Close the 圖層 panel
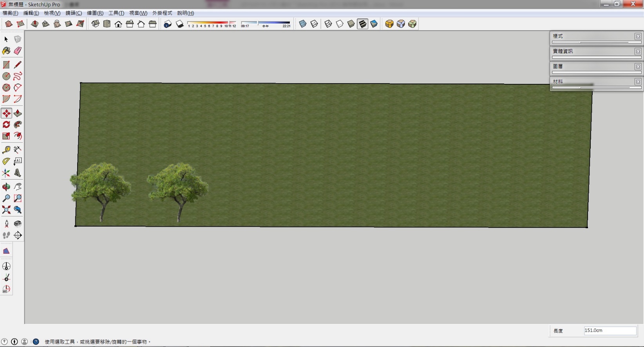Screen dimensions: 644x347 638,67
